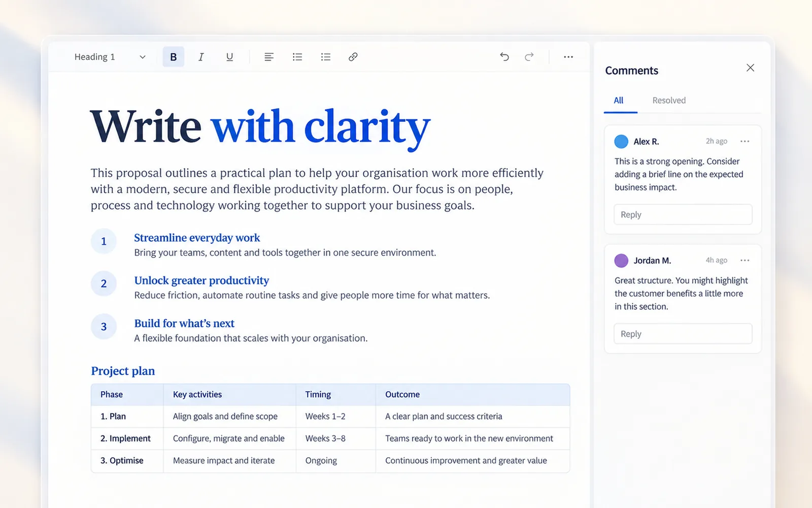Switch to the Resolved comments tab

[669, 101]
